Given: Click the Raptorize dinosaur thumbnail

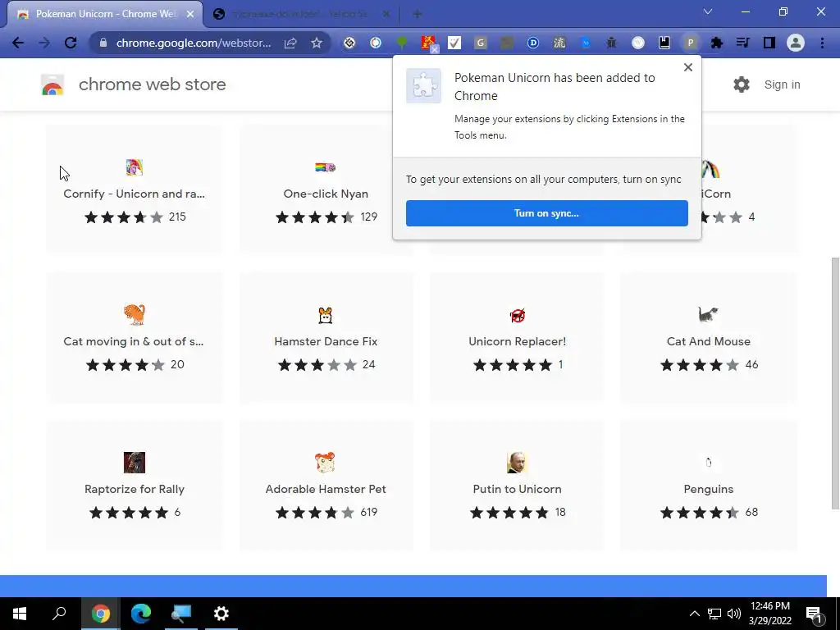Looking at the screenshot, I should coord(135,463).
